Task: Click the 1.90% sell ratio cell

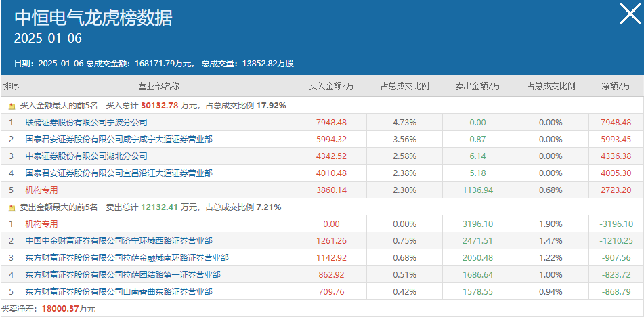Action: [551, 224]
